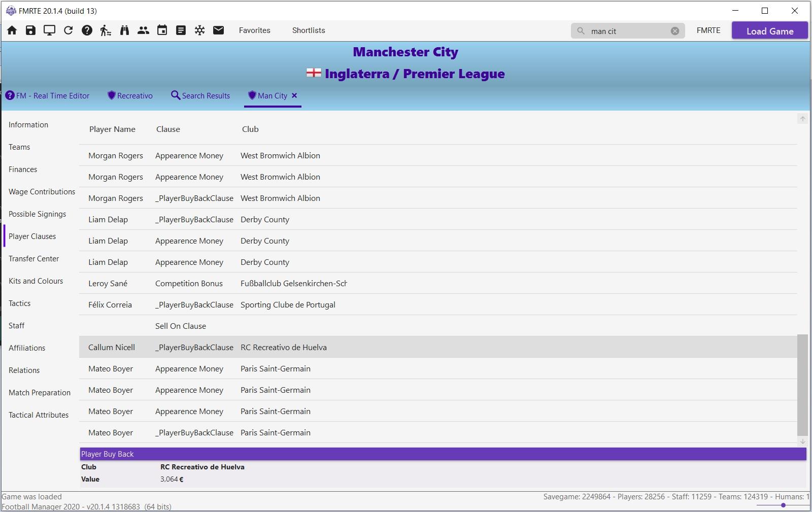This screenshot has width=812, height=512.
Task: Click the Club value RC Recreativo de Huelva
Action: tap(202, 467)
